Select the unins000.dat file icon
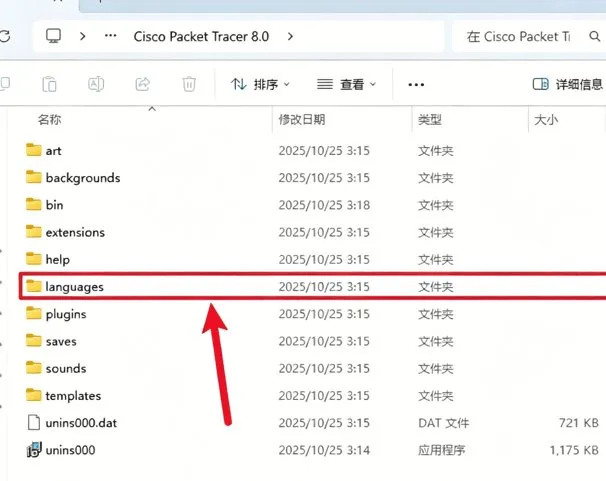 [x=34, y=422]
